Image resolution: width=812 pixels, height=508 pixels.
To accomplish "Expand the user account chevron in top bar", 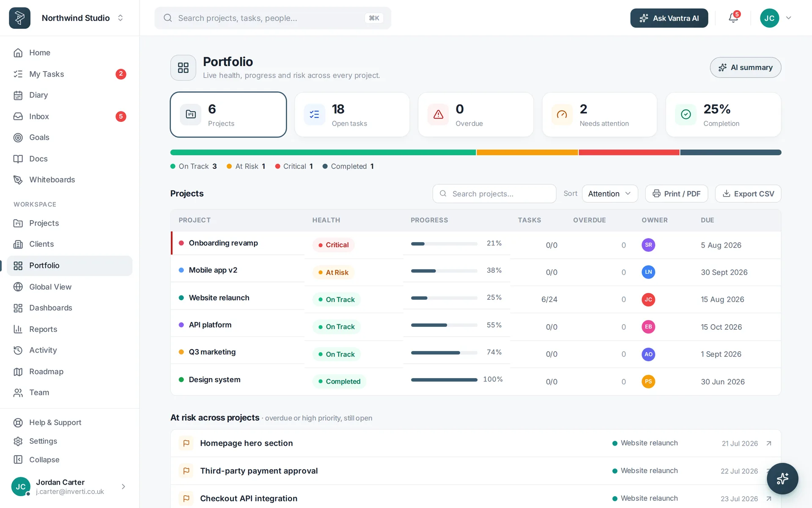I will tap(789, 18).
